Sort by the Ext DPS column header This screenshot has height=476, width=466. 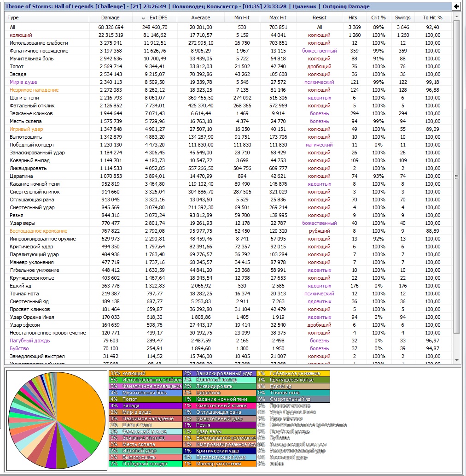click(x=155, y=18)
